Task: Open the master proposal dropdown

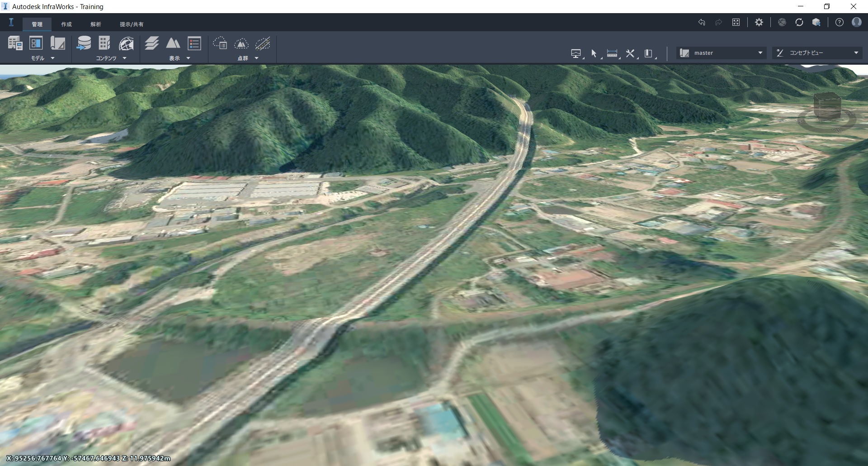Action: click(x=722, y=53)
